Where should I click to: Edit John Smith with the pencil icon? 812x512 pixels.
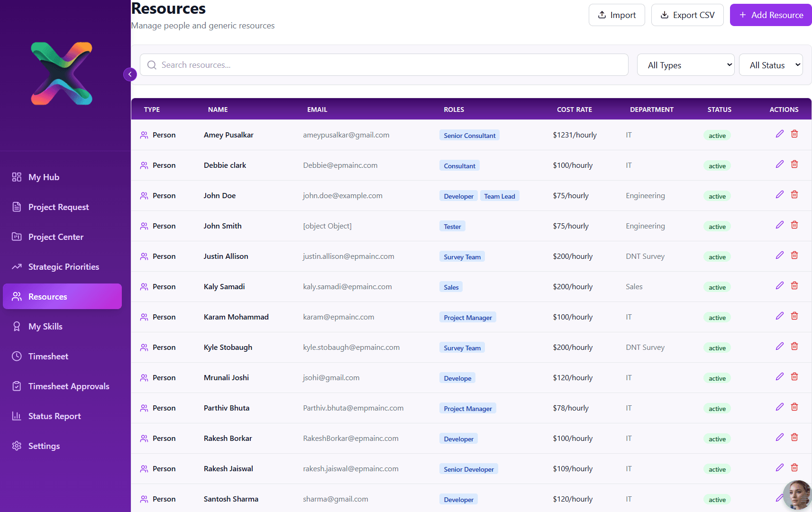(x=779, y=225)
